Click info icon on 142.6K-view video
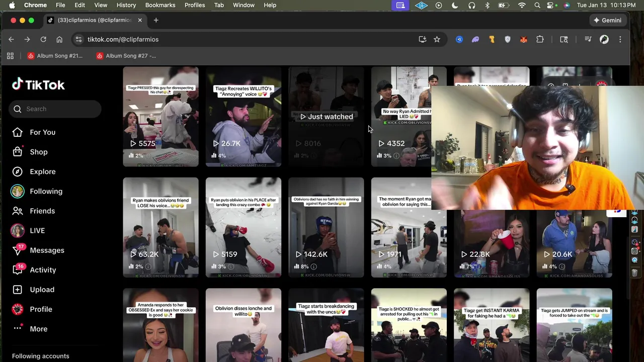644x362 pixels. point(314,266)
